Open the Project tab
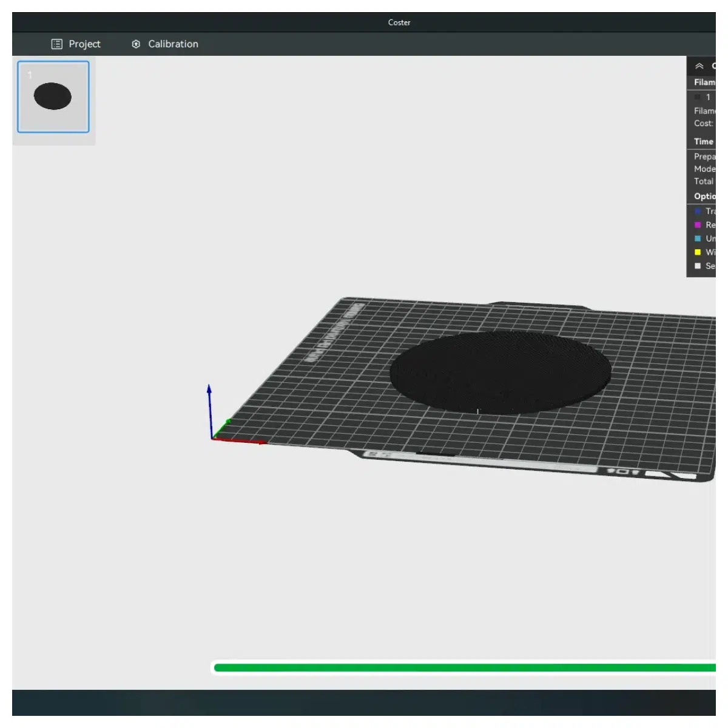Viewport: 728px width, 728px height. point(76,44)
